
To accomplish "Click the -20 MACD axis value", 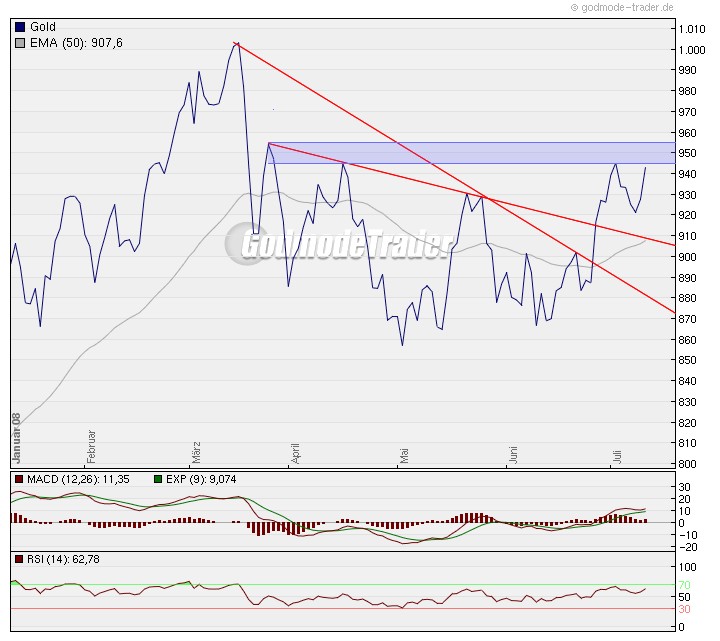I will click(x=688, y=547).
